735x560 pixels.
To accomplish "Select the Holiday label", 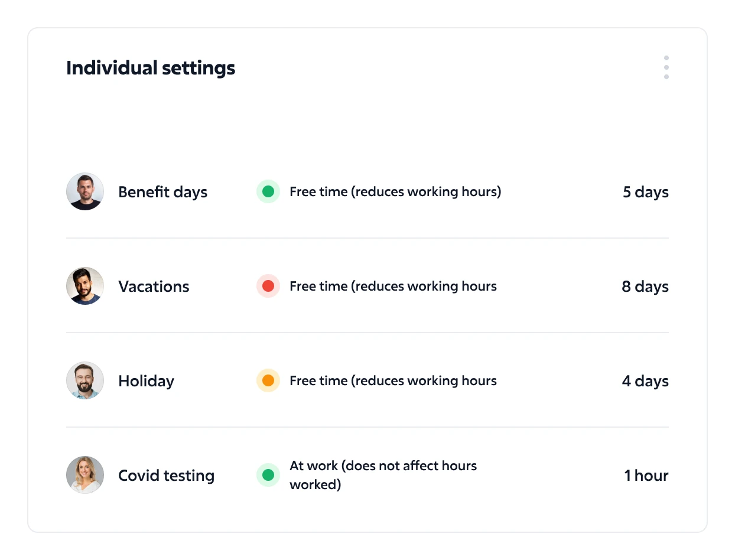I will [x=146, y=381].
